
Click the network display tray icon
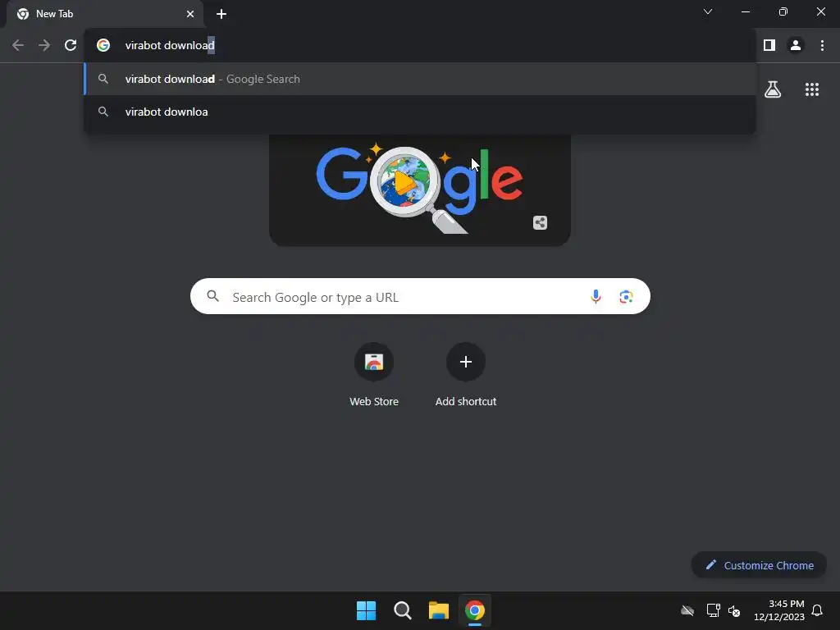click(713, 610)
